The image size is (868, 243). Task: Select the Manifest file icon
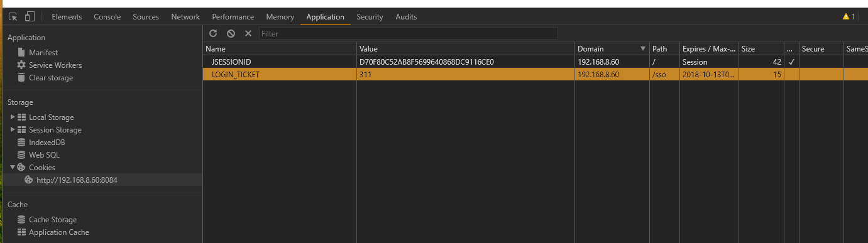coord(21,53)
